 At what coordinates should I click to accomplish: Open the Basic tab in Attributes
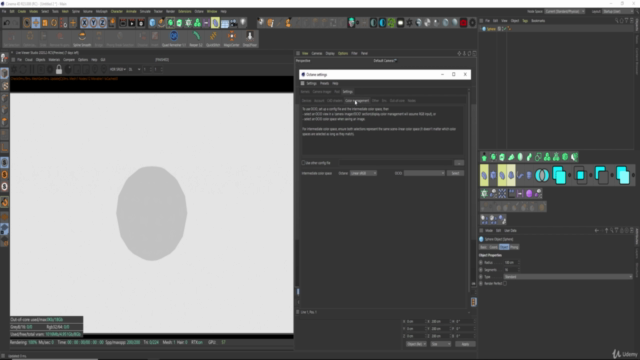click(483, 247)
